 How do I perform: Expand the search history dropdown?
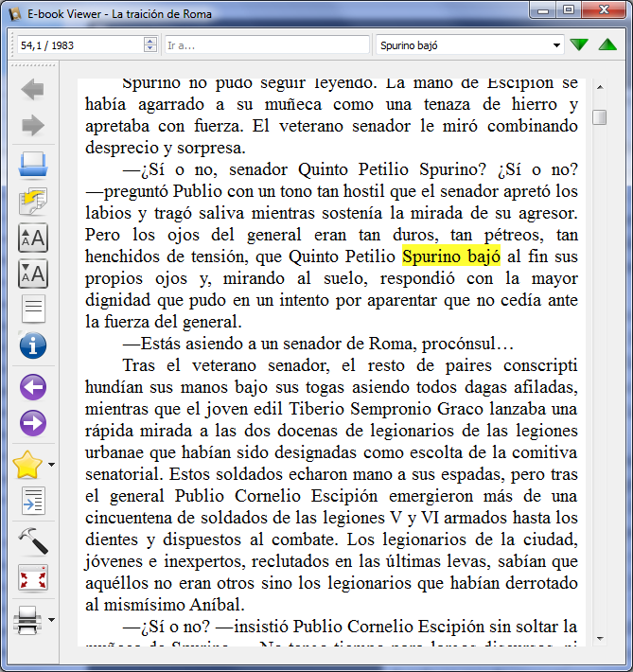tap(556, 45)
